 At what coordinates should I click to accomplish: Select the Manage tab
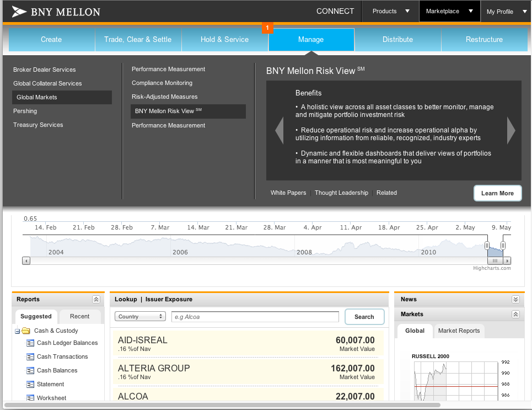coord(311,39)
